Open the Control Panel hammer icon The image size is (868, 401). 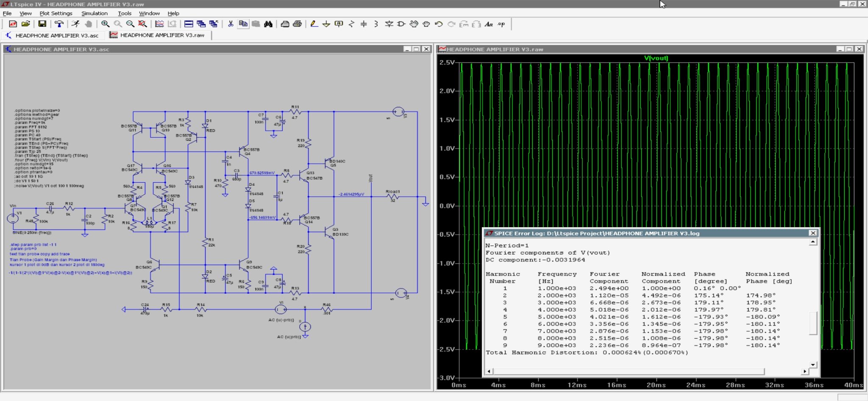[59, 24]
